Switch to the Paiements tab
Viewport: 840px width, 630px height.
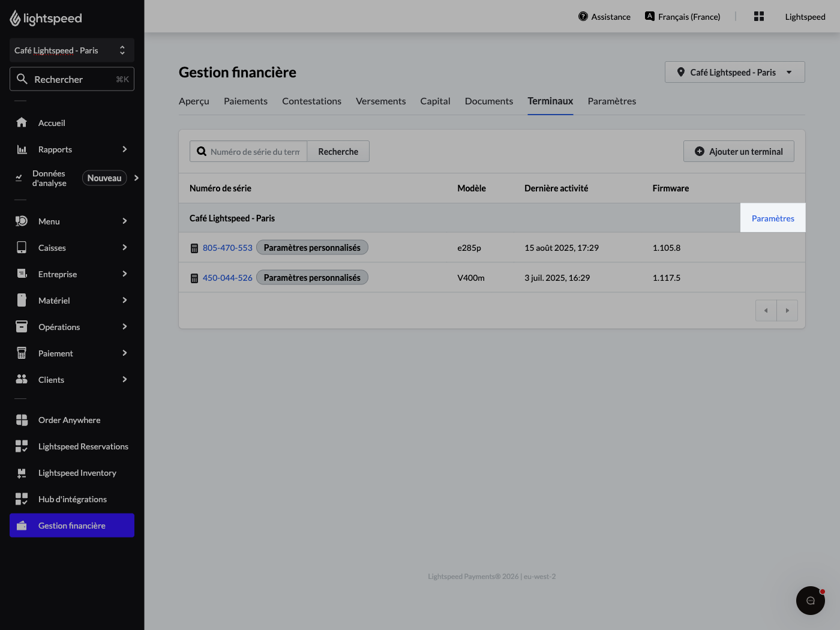pos(245,101)
